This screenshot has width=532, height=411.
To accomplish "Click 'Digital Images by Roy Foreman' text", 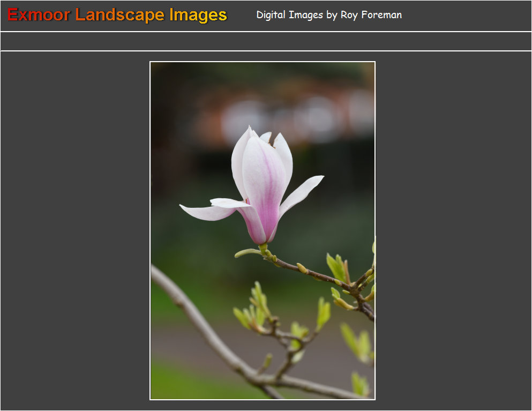I will pyautogui.click(x=328, y=15).
